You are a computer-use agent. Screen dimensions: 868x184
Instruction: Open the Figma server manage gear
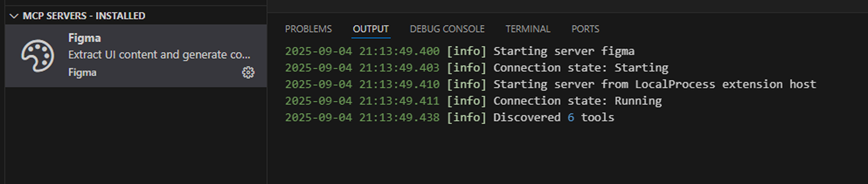point(248,73)
